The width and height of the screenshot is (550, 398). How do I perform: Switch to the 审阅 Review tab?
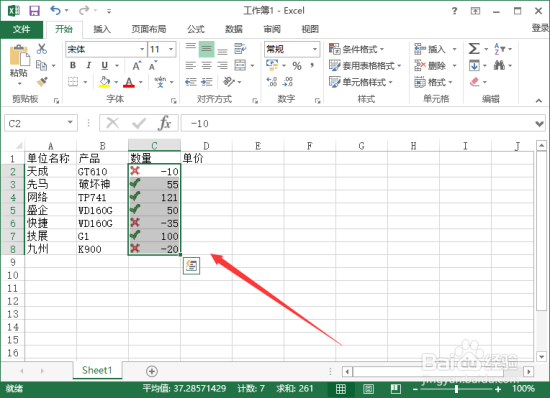tap(272, 29)
